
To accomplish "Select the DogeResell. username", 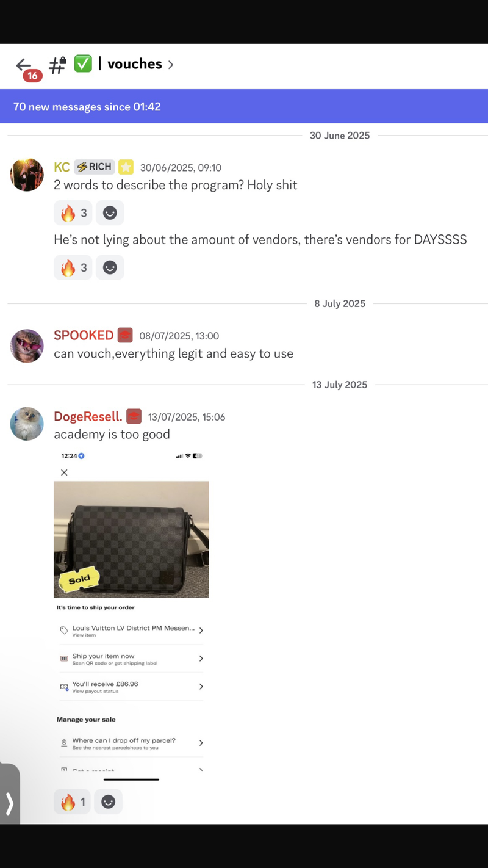I will coord(88,416).
